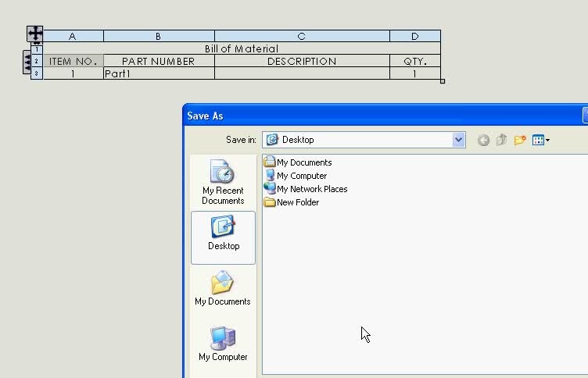This screenshot has width=588, height=378.
Task: Open the Views menu icon
Action: point(541,140)
